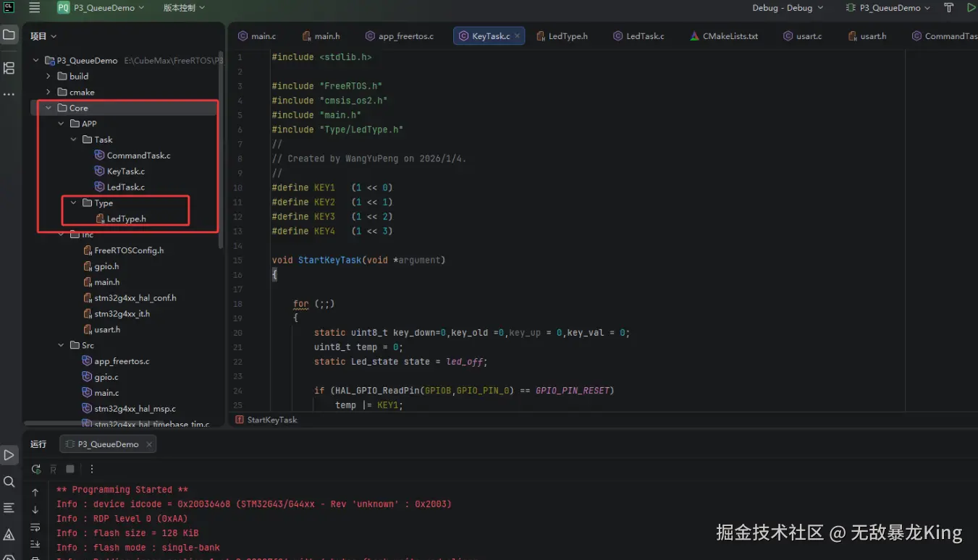Select CommandTask.c in project tree
This screenshot has height=560, width=978.
tap(132, 156)
